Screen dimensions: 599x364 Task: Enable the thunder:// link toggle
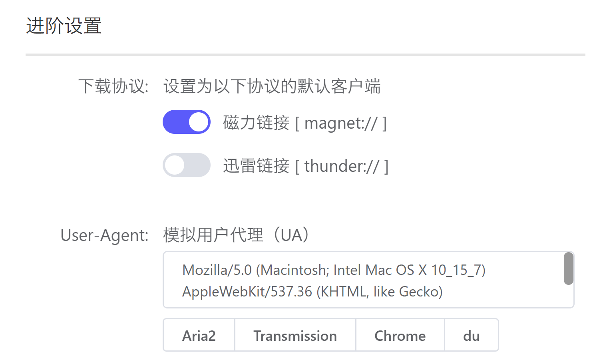pos(186,165)
